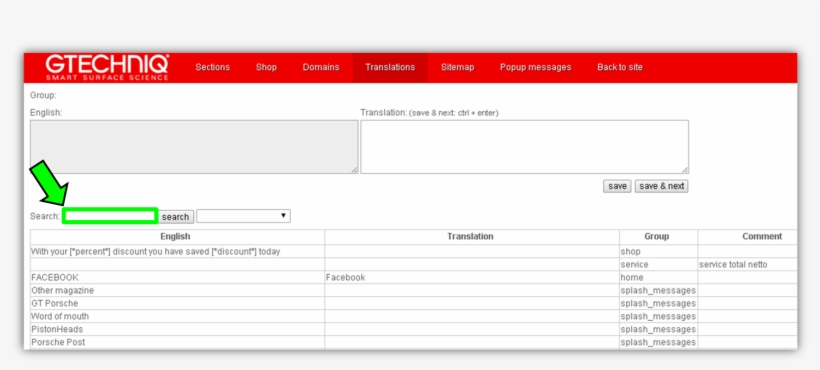Click the Other magazine row

pyautogui.click(x=177, y=290)
